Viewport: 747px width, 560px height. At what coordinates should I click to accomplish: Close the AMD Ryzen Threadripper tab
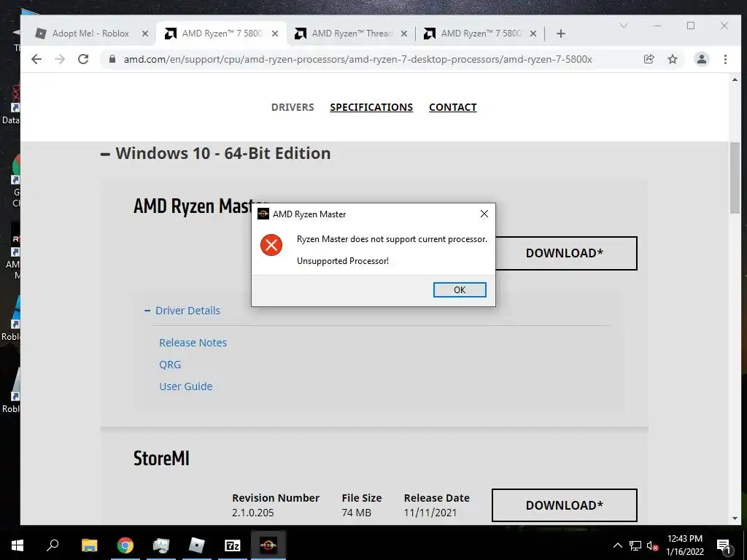(x=403, y=34)
